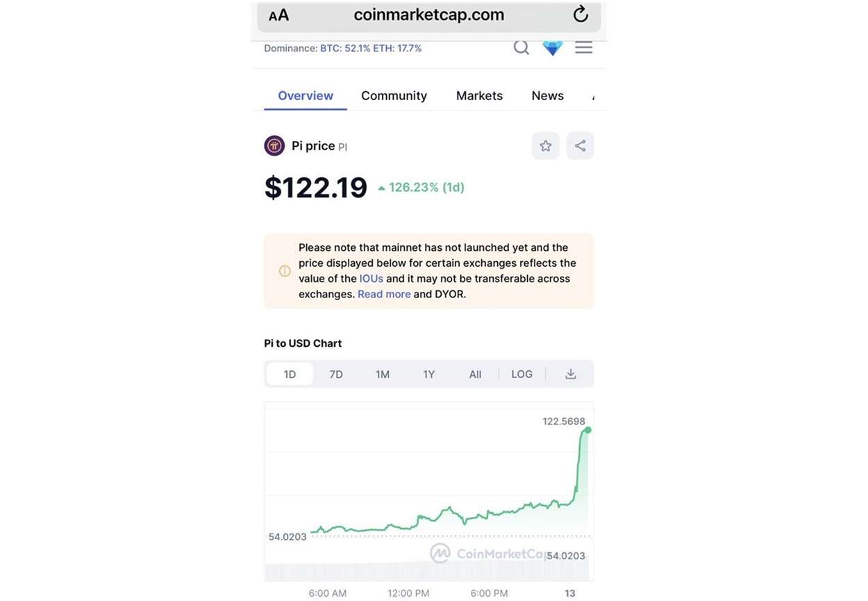Tap the blue diamond rewards icon

(x=553, y=48)
